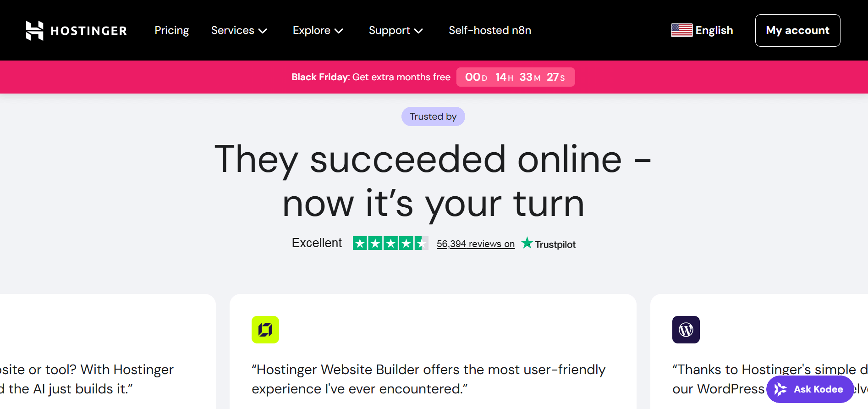Open the Ask Kodee chat assistant
Screen dimensions: 868x409
(x=810, y=389)
